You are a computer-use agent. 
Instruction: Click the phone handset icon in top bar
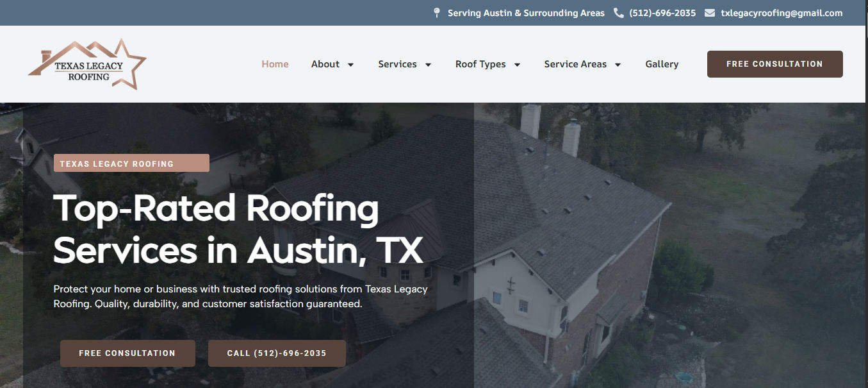(x=618, y=13)
